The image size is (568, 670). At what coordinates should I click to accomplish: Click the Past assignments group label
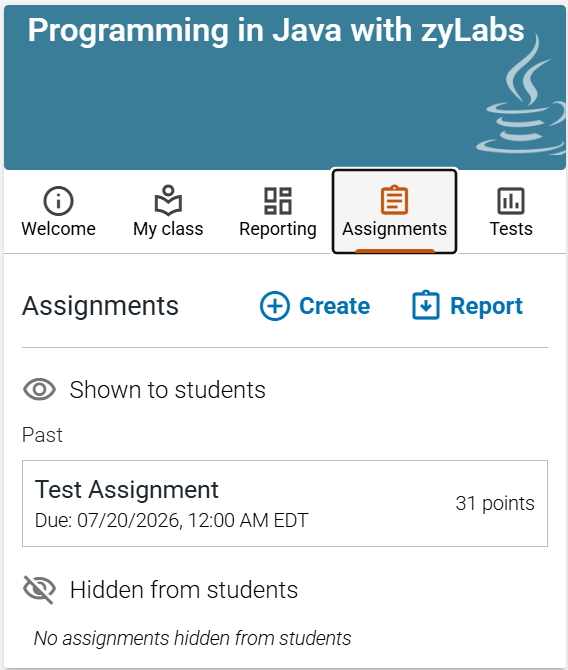42,435
